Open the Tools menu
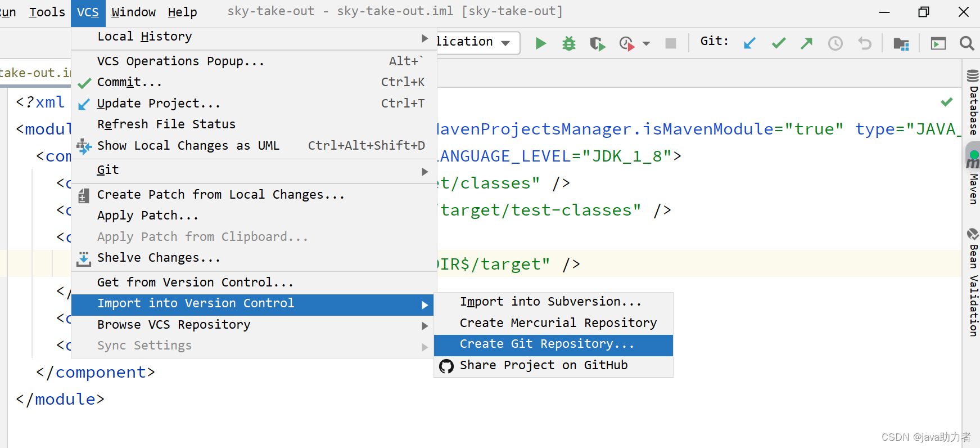This screenshot has width=980, height=448. coord(47,12)
